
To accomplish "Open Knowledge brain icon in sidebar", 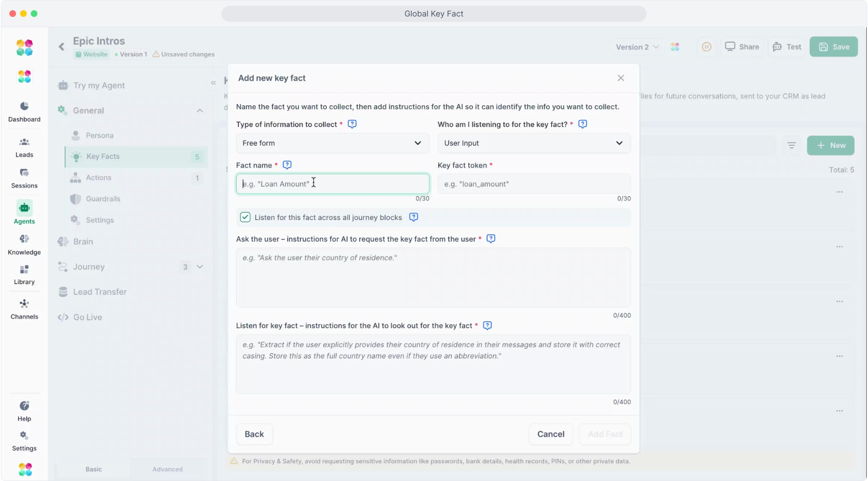I will point(24,239).
